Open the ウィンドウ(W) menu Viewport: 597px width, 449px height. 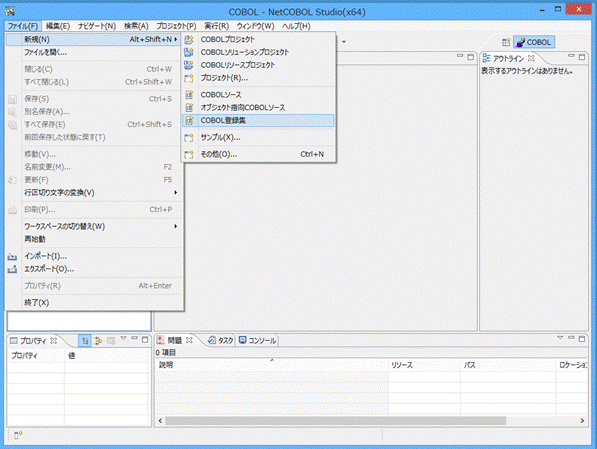pos(255,26)
